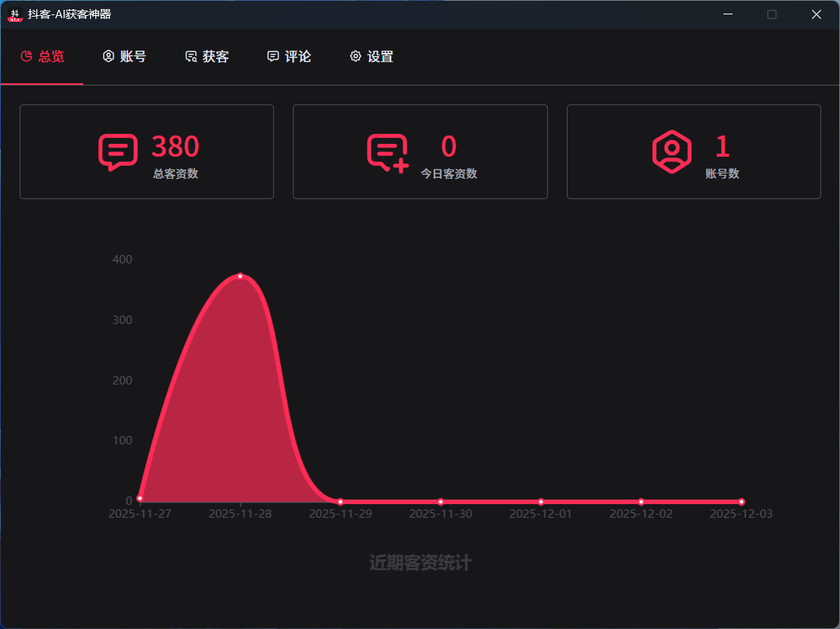
Task: Click the 总览 pie chart icon
Action: (x=26, y=57)
